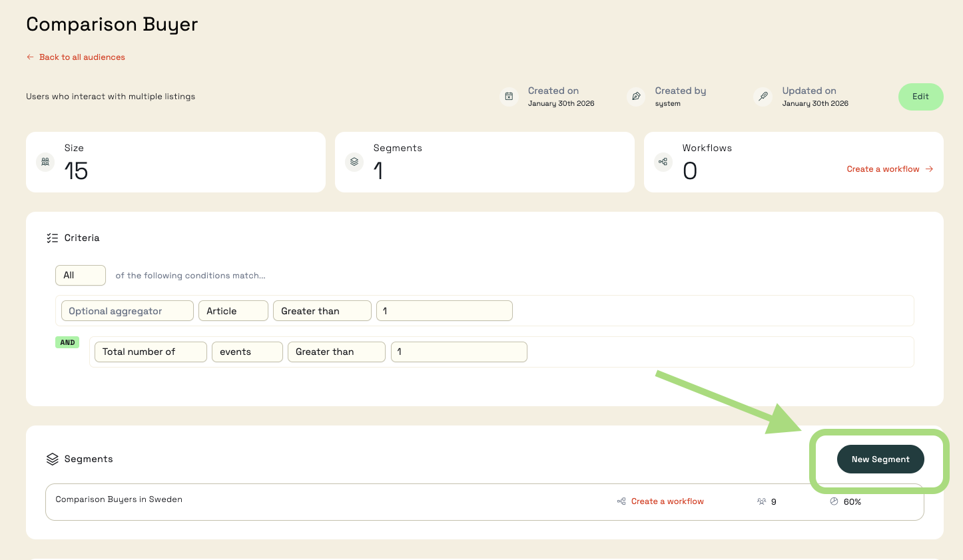The width and height of the screenshot is (963, 560).
Task: Click the 60% value in the segment row
Action: coord(852,502)
